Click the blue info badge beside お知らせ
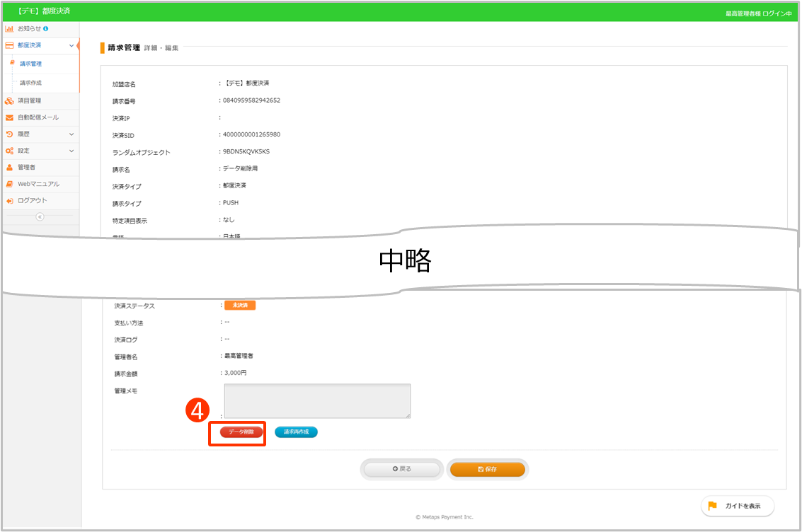Image resolution: width=802 pixels, height=532 pixels. [46, 29]
